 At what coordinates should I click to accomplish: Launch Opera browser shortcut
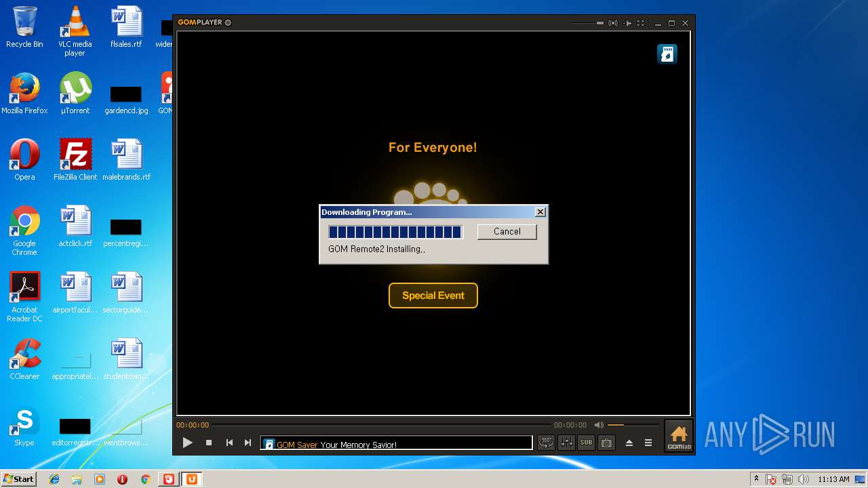point(24,160)
